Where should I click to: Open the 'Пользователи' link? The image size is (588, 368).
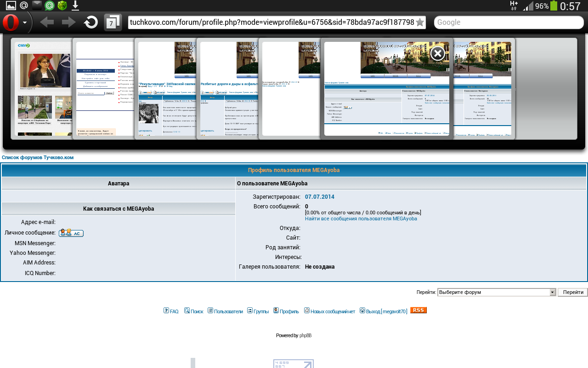point(225,311)
